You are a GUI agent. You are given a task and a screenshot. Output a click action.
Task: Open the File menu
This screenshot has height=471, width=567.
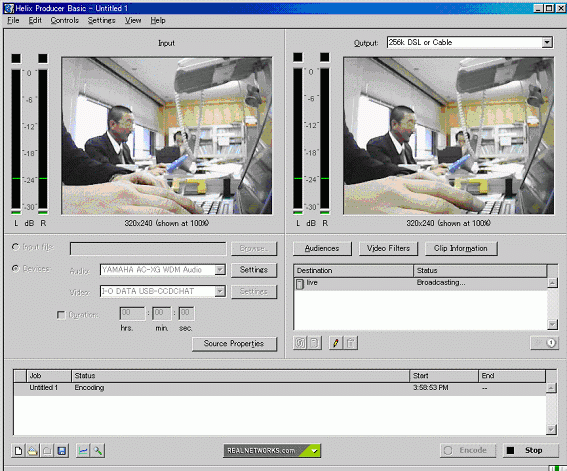pos(13,21)
